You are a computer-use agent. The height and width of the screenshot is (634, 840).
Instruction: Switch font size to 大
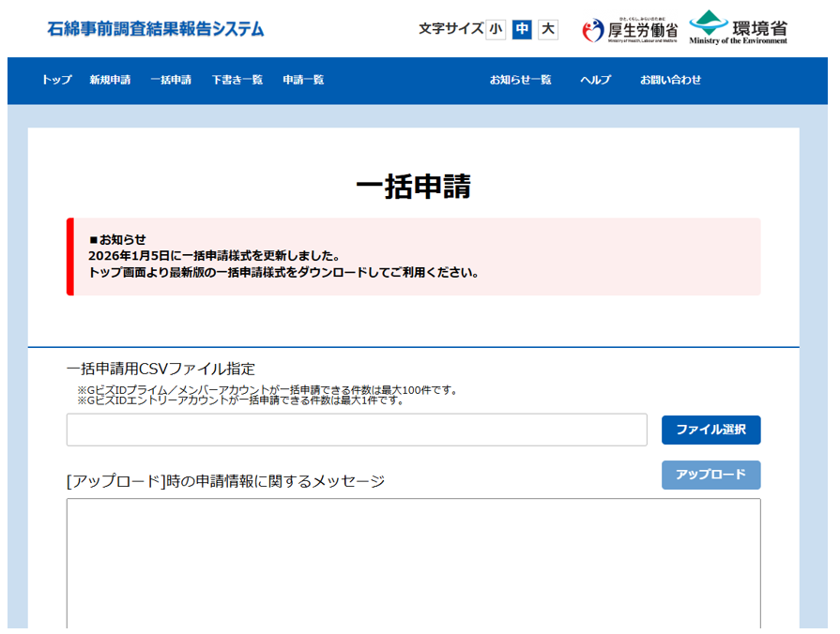click(x=548, y=29)
